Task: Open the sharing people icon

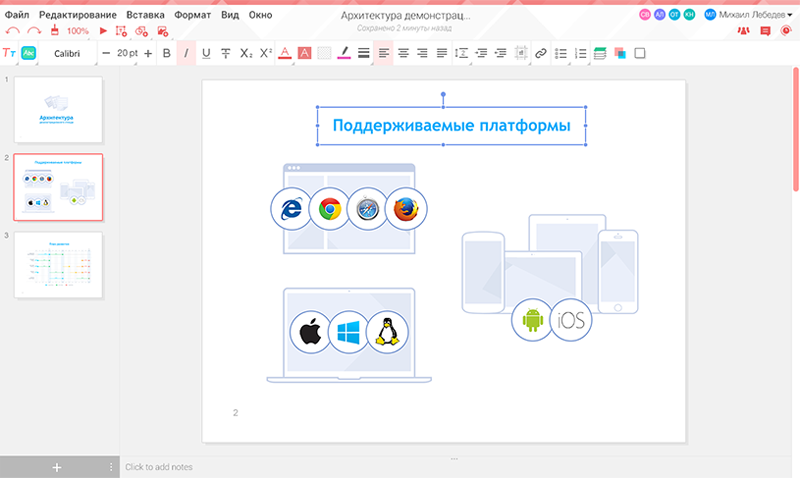Action: click(743, 31)
